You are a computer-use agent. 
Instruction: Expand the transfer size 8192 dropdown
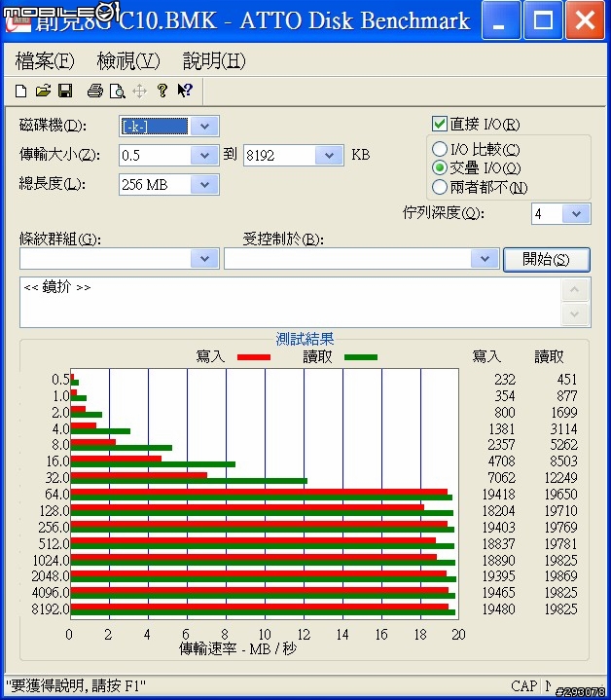tap(329, 156)
